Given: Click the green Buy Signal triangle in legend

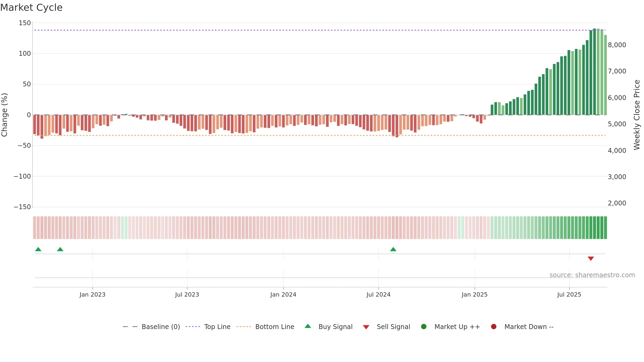Looking at the screenshot, I should (308, 326).
